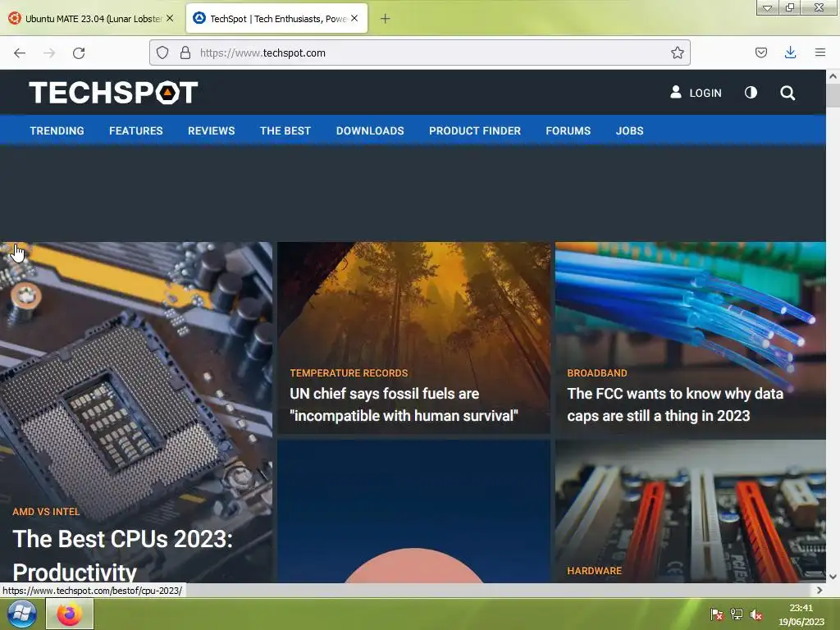Open the Firefox hamburger menu

point(820,52)
